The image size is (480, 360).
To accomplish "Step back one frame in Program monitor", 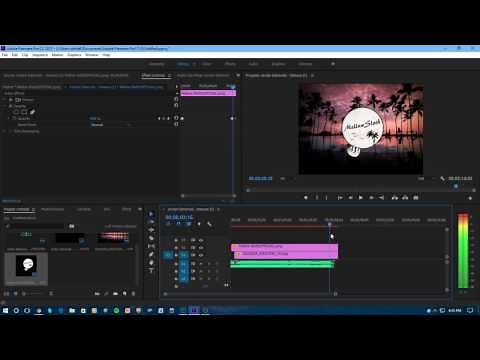I will point(350,198).
